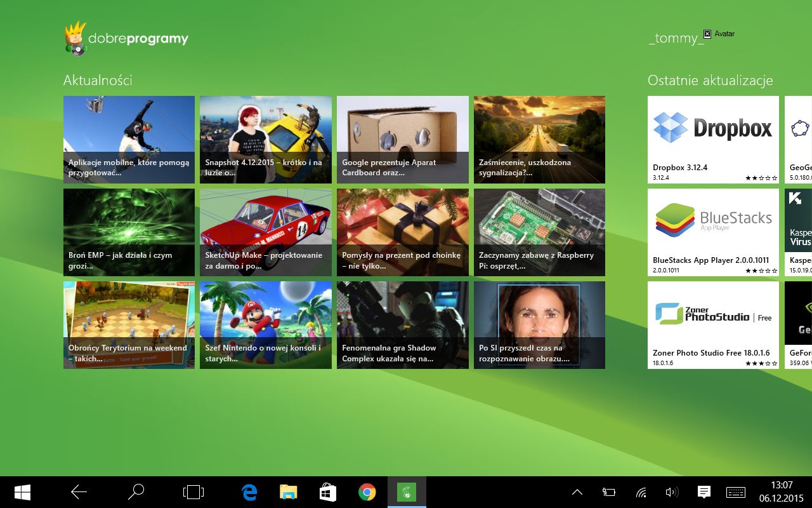812x508 pixels.
Task: Open File Explorer from taskbar
Action: click(x=289, y=492)
